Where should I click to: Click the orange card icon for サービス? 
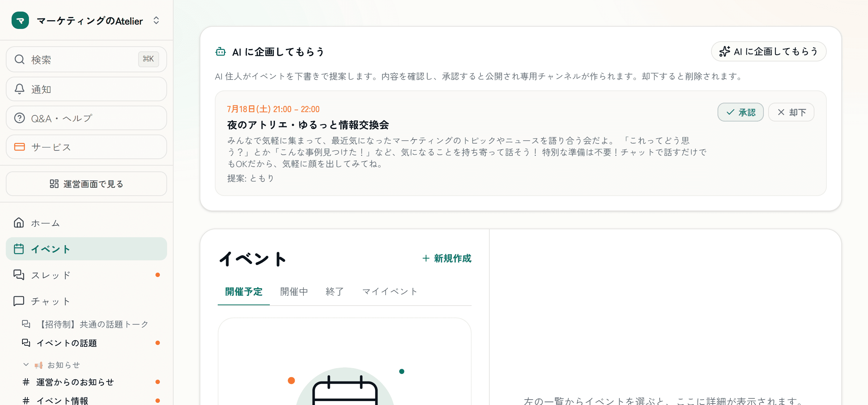click(20, 147)
